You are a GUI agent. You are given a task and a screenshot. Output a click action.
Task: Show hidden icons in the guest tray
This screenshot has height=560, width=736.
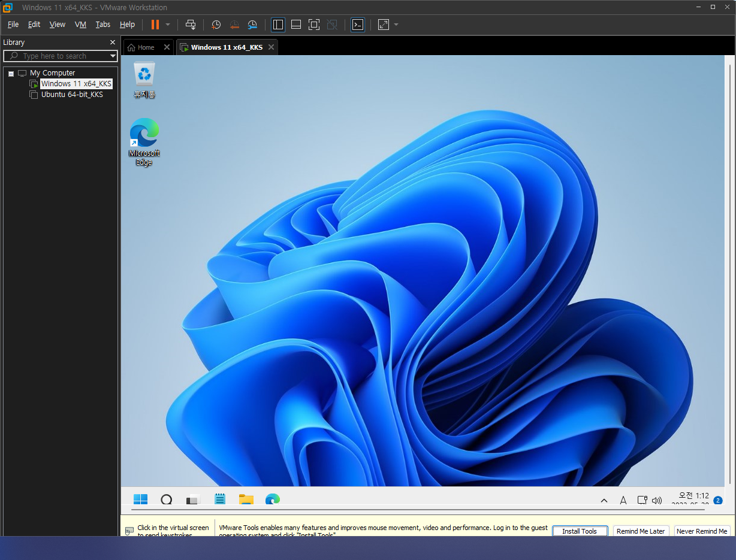point(604,500)
